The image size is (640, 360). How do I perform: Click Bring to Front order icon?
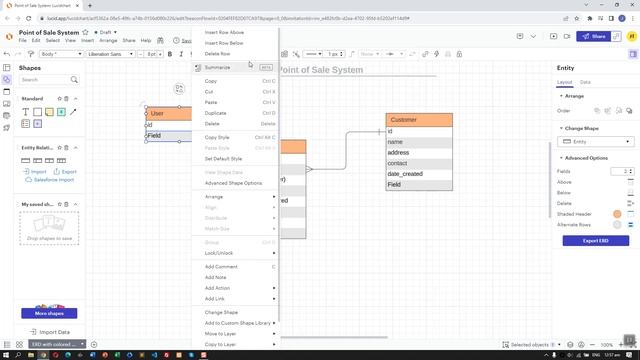click(597, 111)
